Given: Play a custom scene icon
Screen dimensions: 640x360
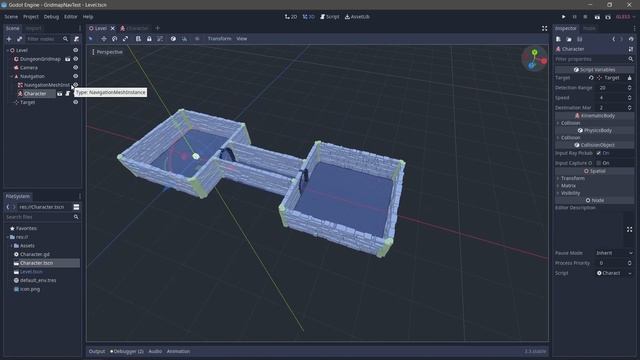Looking at the screenshot, I should click(x=608, y=17).
